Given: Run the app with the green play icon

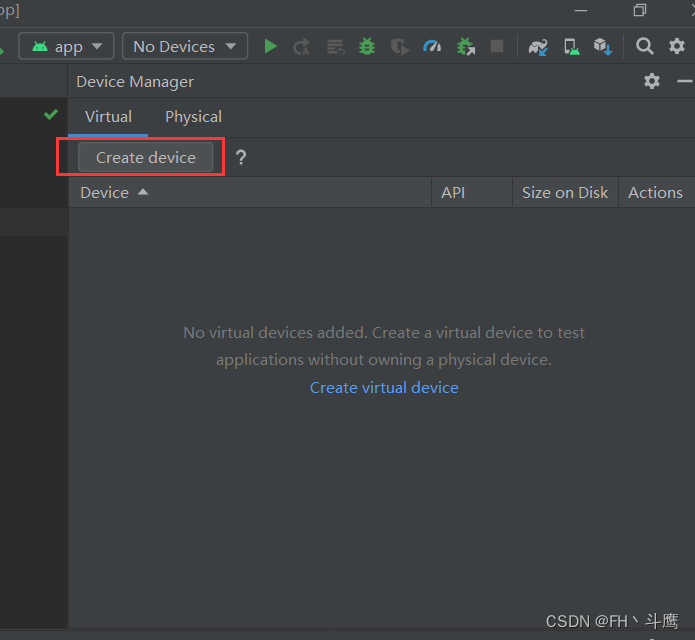Looking at the screenshot, I should [x=270, y=46].
